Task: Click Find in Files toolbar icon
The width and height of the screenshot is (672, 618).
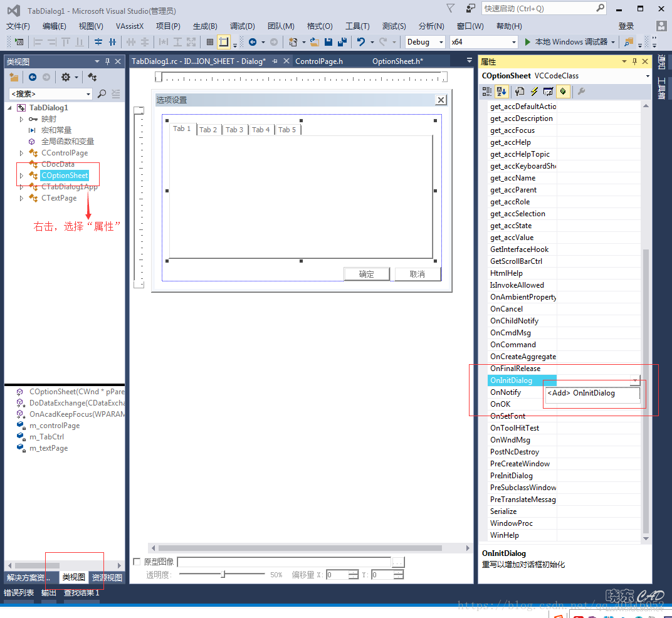Action: [629, 42]
